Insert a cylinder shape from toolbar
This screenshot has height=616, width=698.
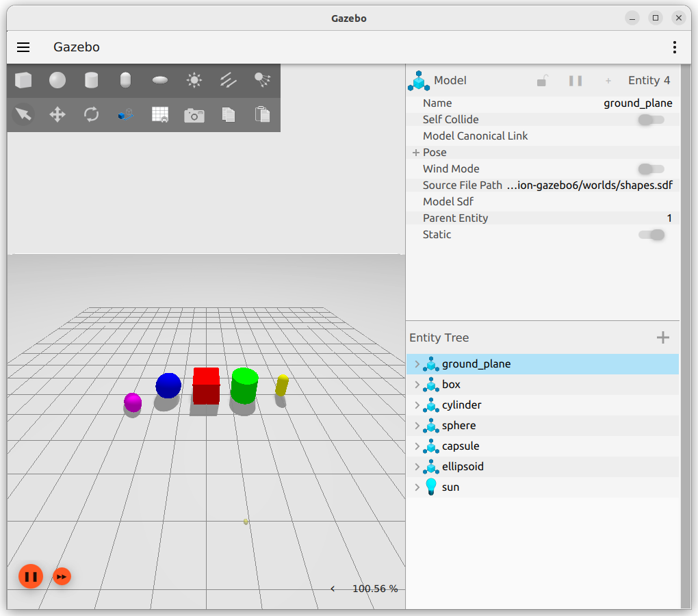click(91, 81)
